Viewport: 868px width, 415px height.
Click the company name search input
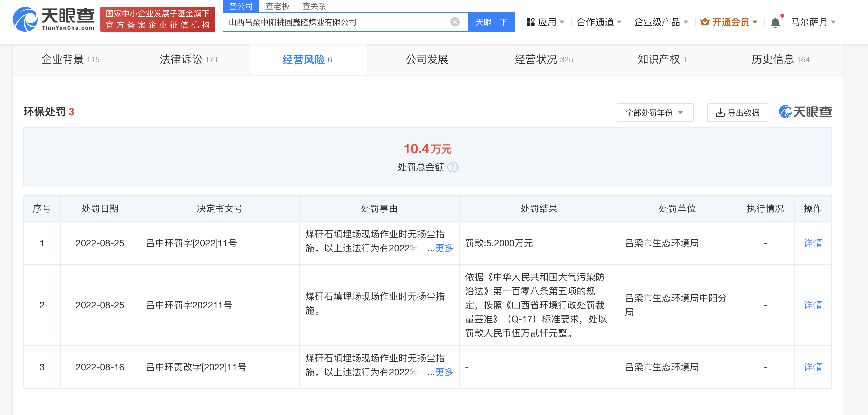point(337,22)
